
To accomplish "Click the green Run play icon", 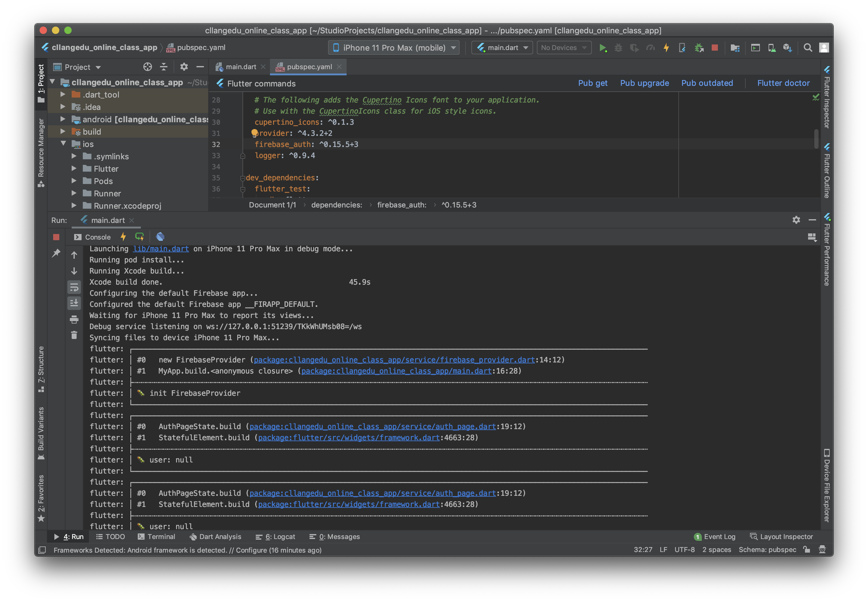I will click(602, 48).
